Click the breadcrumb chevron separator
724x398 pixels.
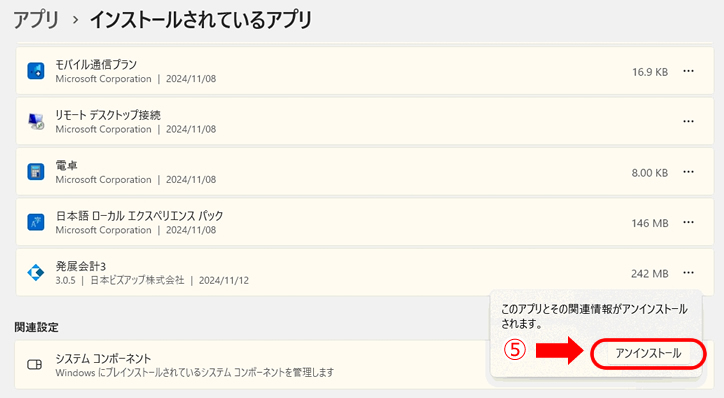75,20
